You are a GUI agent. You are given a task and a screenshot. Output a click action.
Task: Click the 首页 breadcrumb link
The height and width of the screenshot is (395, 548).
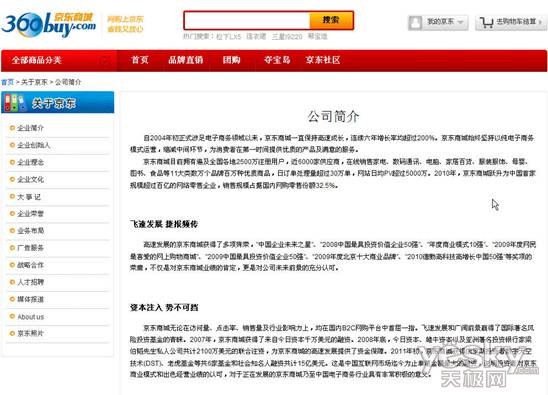point(7,82)
